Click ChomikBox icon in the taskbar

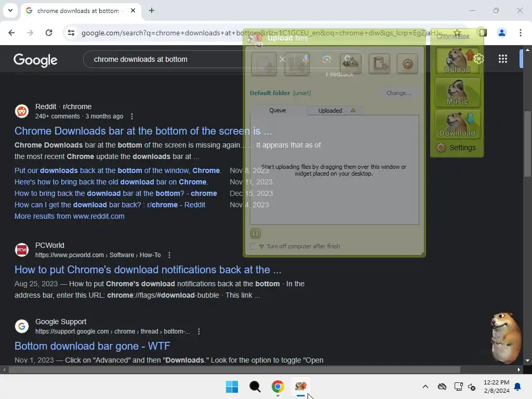(x=301, y=387)
